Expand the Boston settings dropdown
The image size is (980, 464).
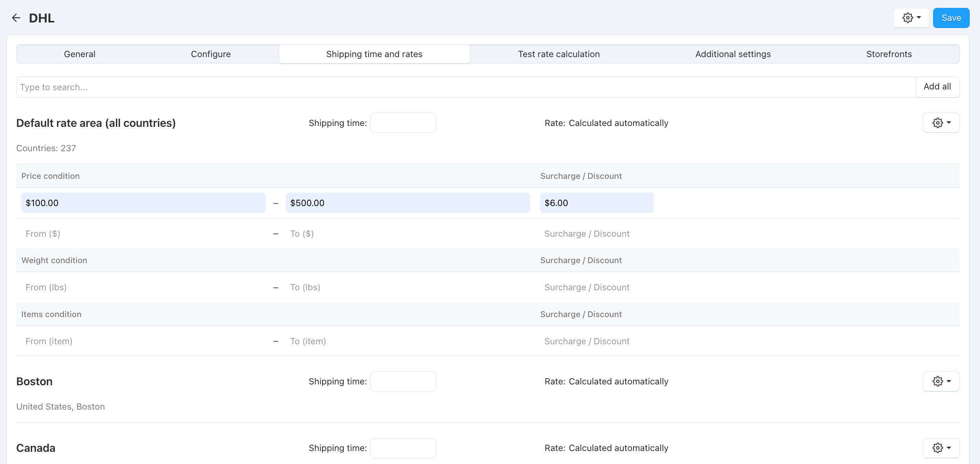(x=949, y=381)
